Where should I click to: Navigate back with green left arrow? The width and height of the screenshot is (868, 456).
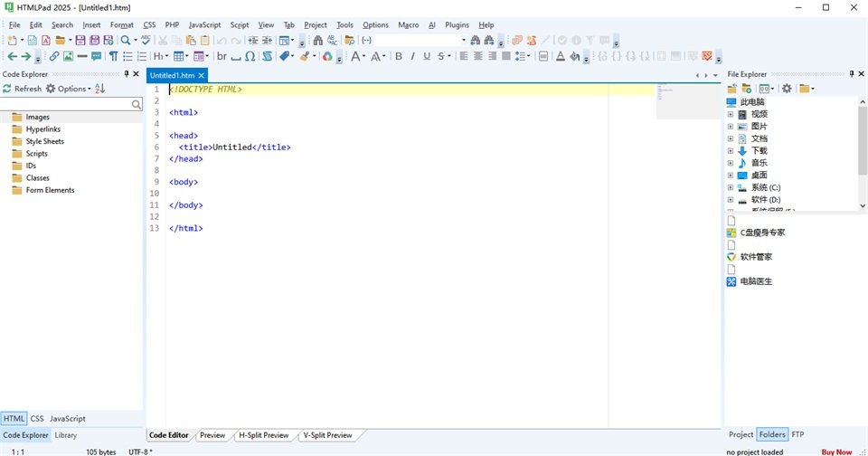[x=12, y=56]
